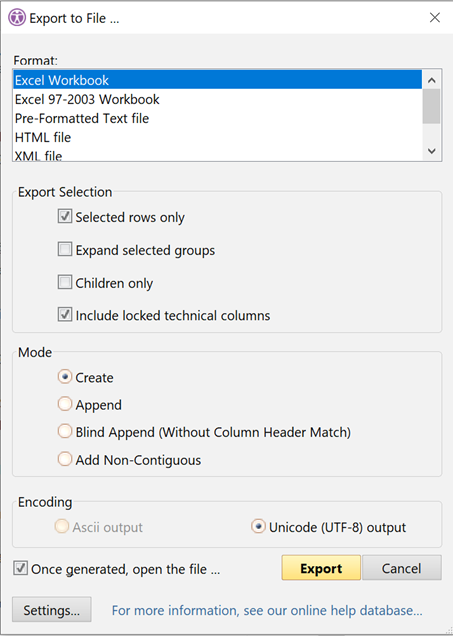Image resolution: width=453 pixels, height=636 pixels.
Task: Click the Export button
Action: tap(321, 568)
